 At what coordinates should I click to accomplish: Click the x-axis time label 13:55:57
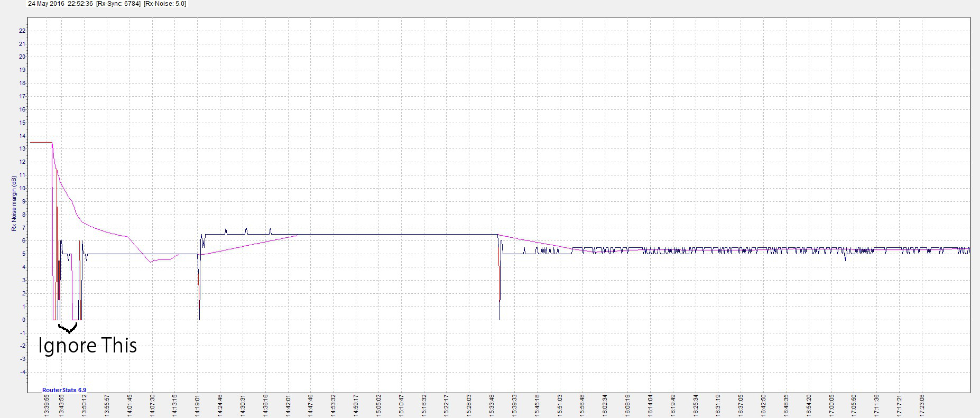point(107,406)
